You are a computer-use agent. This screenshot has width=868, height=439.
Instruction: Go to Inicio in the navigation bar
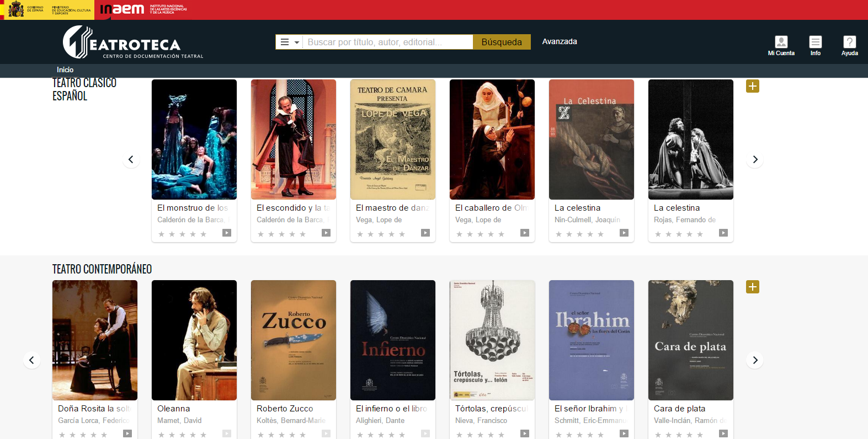pyautogui.click(x=65, y=69)
